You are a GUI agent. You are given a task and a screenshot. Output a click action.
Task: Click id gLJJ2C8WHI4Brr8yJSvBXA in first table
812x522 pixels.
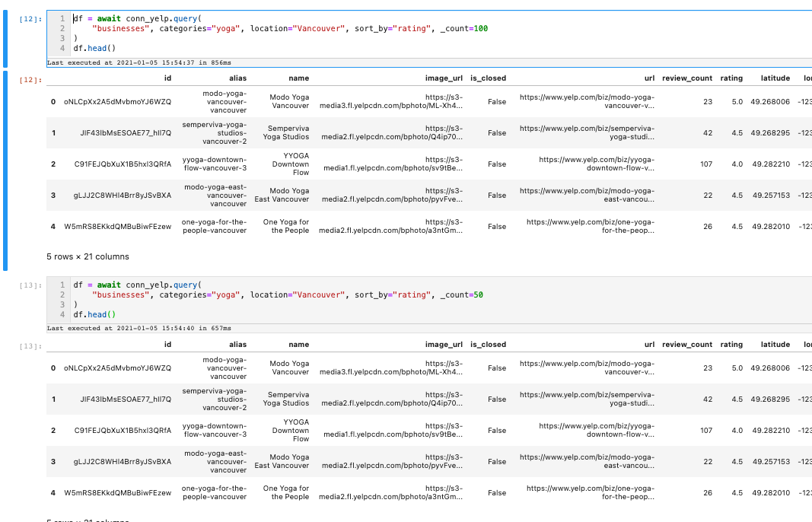coord(123,196)
